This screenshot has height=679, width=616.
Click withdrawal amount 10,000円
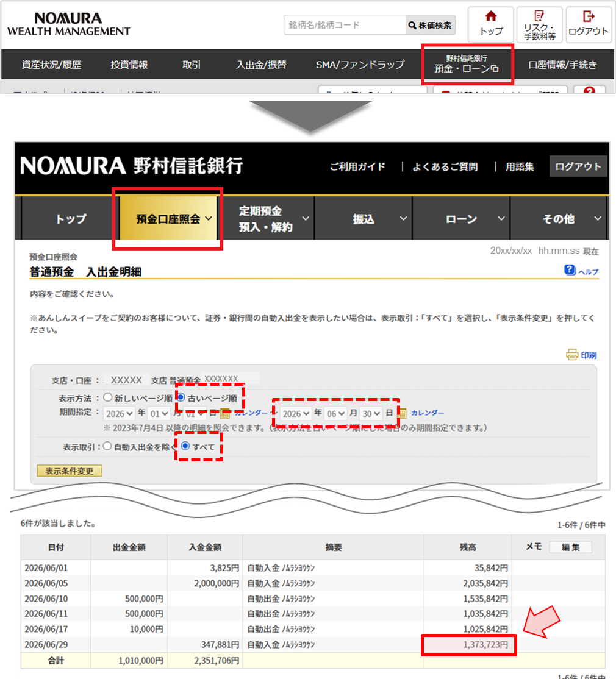click(x=146, y=629)
